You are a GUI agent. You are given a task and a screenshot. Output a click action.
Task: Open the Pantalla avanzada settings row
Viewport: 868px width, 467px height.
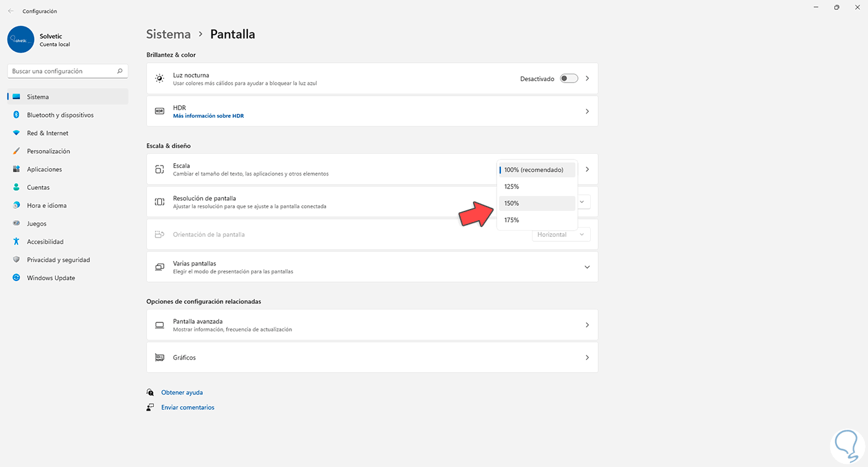tap(372, 325)
